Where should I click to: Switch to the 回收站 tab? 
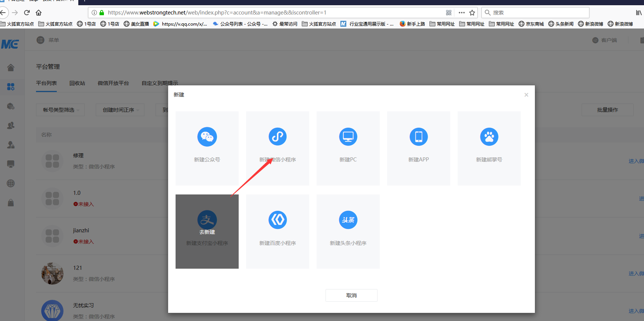tap(77, 83)
